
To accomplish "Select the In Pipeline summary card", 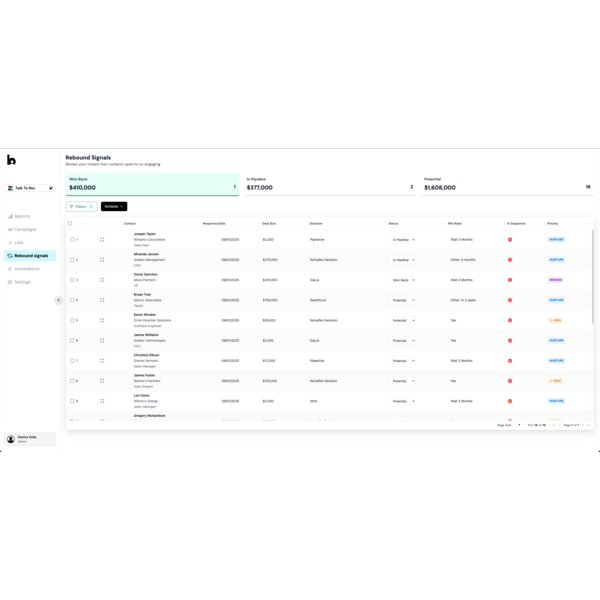I will (329, 184).
